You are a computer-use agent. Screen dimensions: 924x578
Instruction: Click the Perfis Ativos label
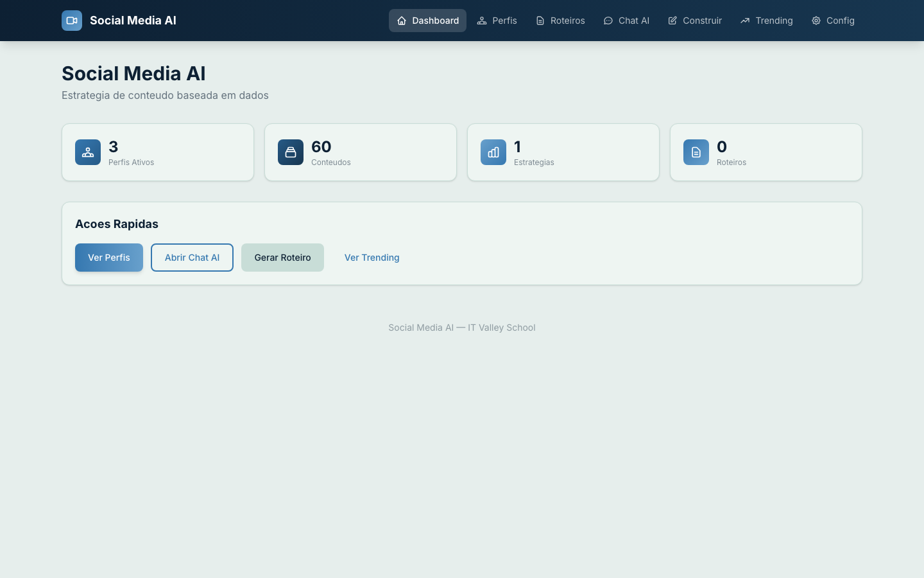coord(131,162)
